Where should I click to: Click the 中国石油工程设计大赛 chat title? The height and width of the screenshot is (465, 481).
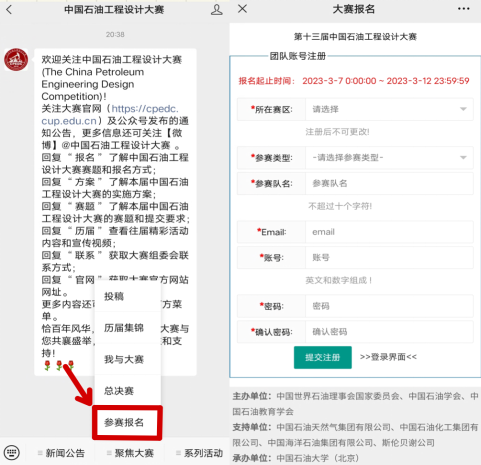pos(114,10)
